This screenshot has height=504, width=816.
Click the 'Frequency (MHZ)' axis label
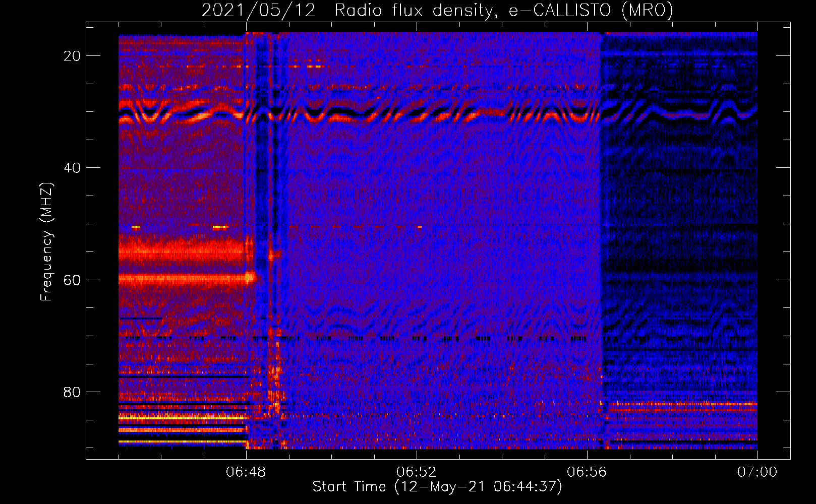[46, 242]
